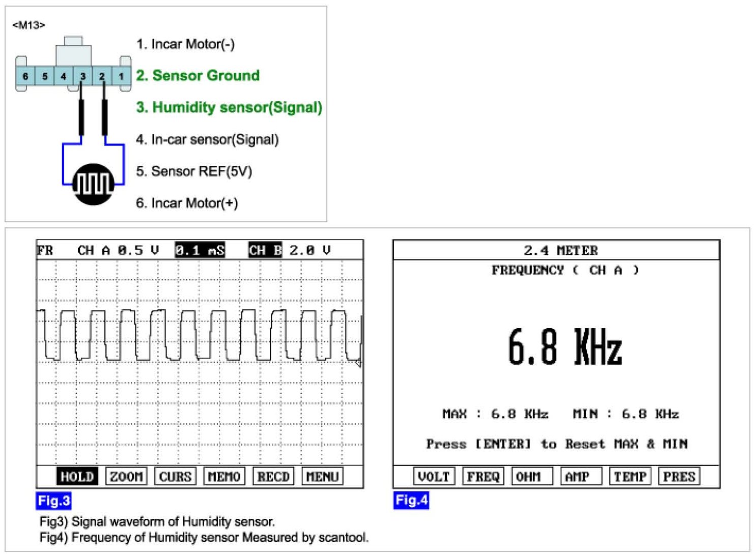Image resolution: width=756 pixels, height=557 pixels.
Task: Switch to the FREQ meter mode
Action: 483,477
